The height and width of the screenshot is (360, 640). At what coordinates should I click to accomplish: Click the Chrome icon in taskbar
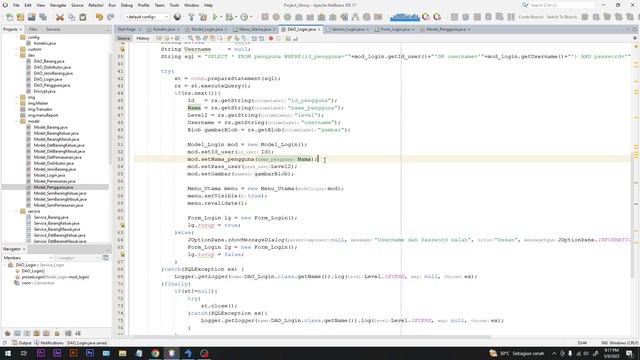tap(155, 353)
